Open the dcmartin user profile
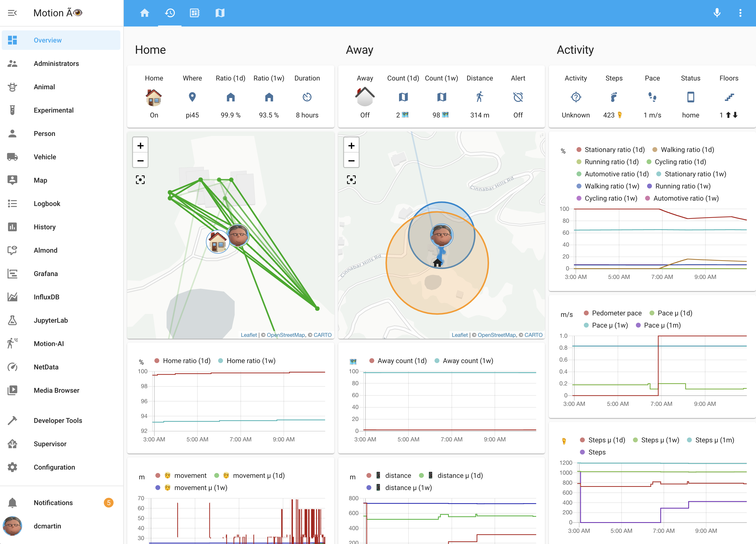 (47, 526)
